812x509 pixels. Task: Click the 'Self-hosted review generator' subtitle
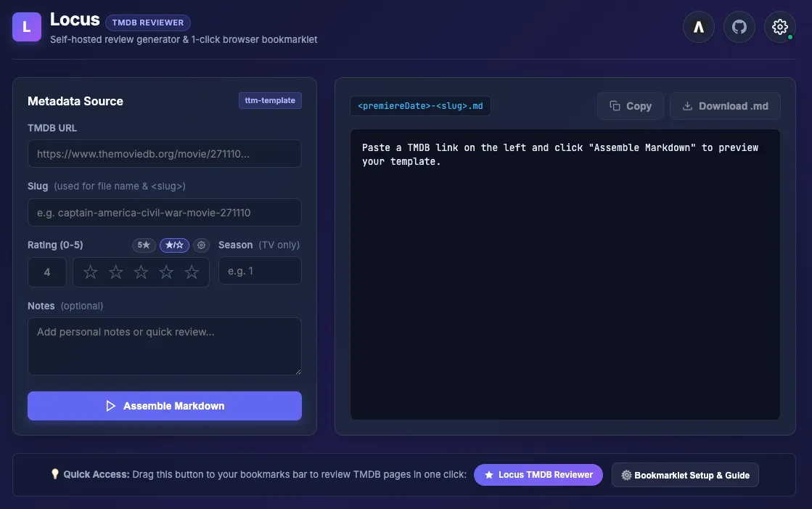coord(184,39)
